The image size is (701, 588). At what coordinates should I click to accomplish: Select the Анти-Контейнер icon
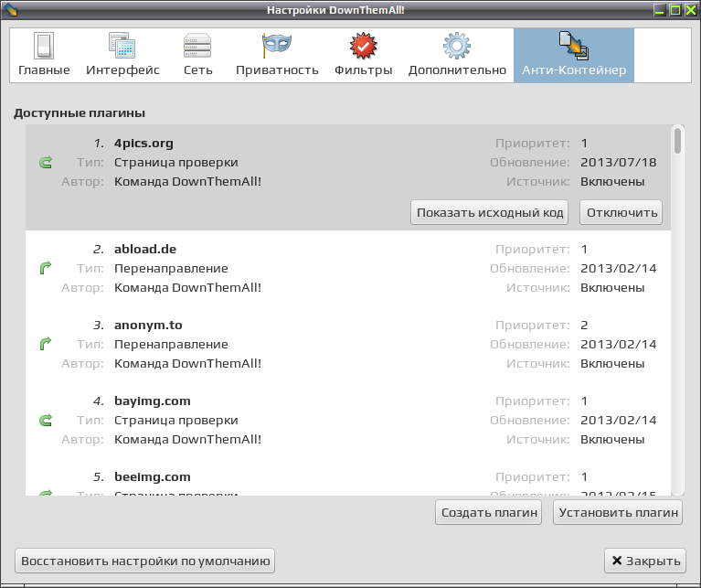tap(574, 46)
